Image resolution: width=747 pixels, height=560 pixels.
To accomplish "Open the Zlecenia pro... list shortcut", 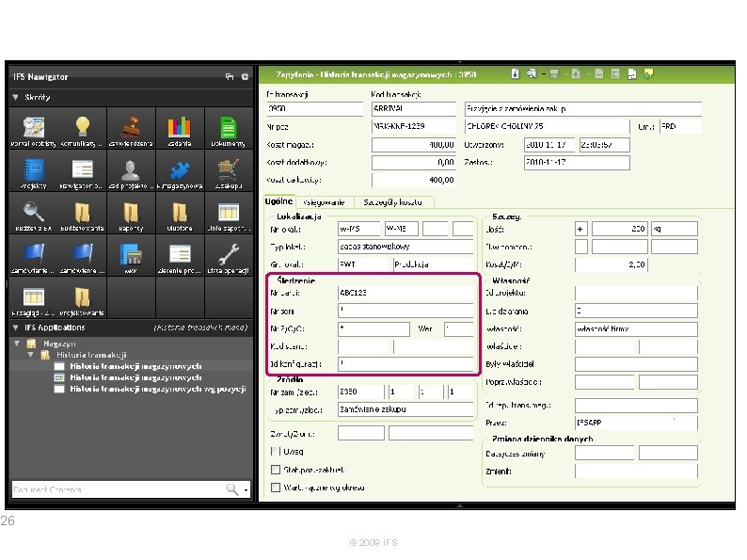I will pos(180,255).
